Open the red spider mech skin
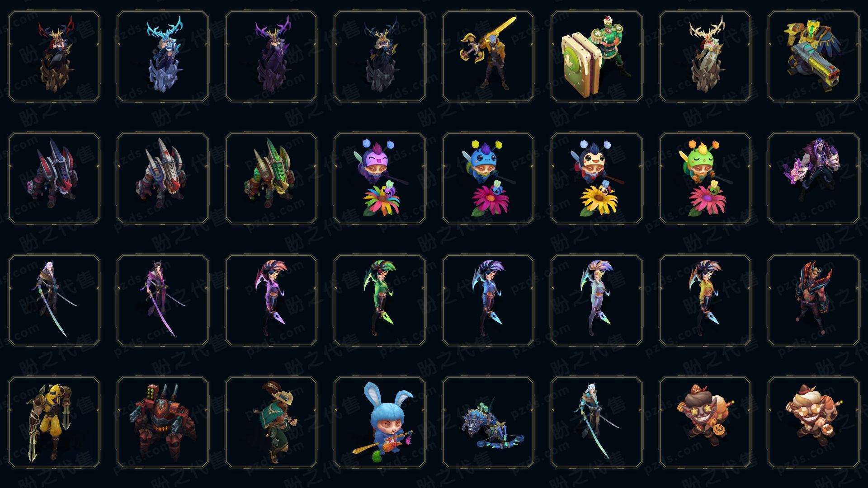 click(x=163, y=422)
